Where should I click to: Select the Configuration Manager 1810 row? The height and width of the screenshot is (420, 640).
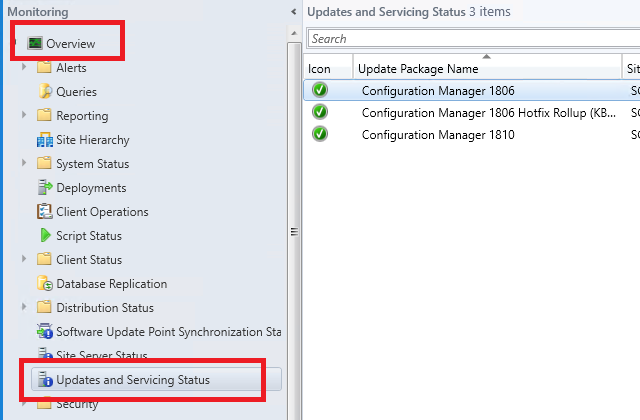[x=472, y=134]
